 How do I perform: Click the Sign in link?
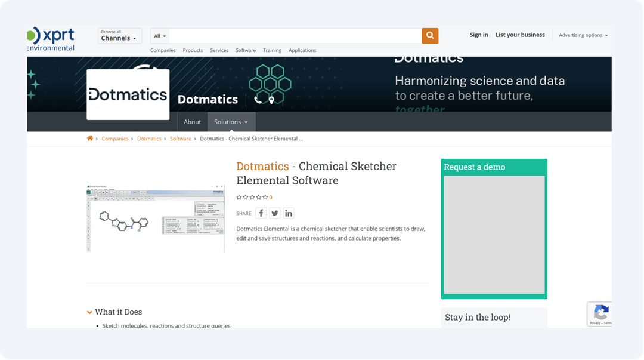click(x=479, y=35)
